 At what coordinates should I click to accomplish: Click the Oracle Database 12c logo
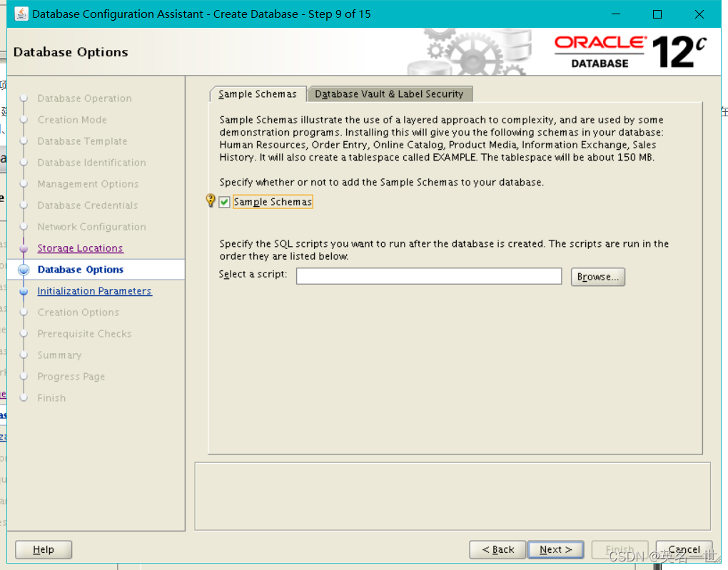[x=630, y=52]
